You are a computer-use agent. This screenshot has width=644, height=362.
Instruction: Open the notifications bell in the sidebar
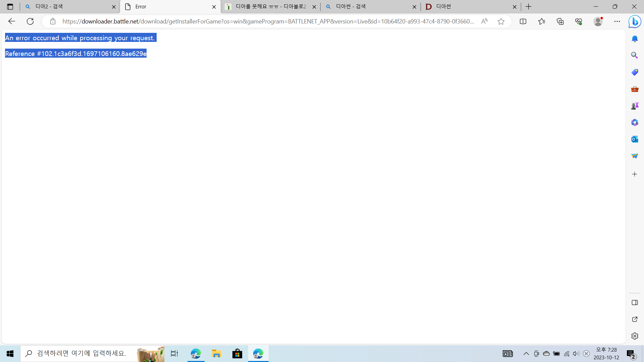click(634, 39)
